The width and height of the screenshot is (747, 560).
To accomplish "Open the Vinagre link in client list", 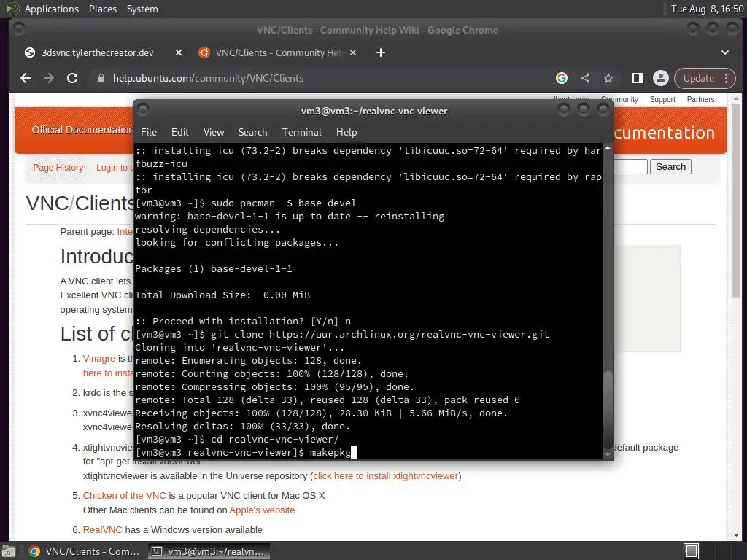I will [99, 359].
